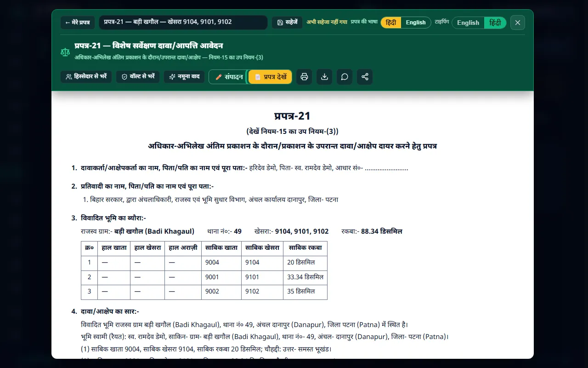Open नमूना वाद sample case

coord(184,77)
